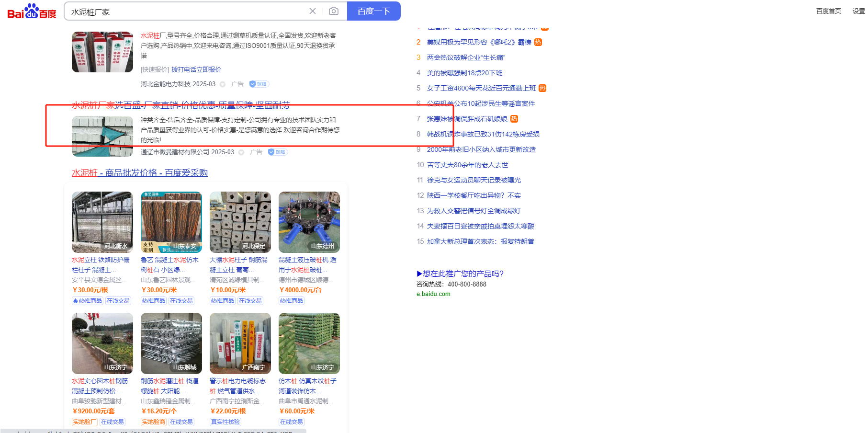This screenshot has height=433, width=868.
Task: Click the 警示桩电力电缆标志桩 product title
Action: [238, 386]
